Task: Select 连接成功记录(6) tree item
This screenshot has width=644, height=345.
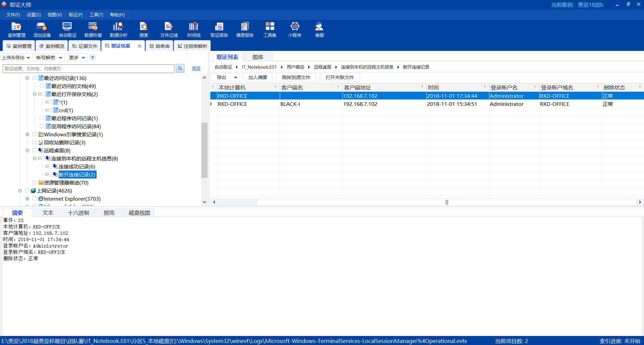Action: 77,166
